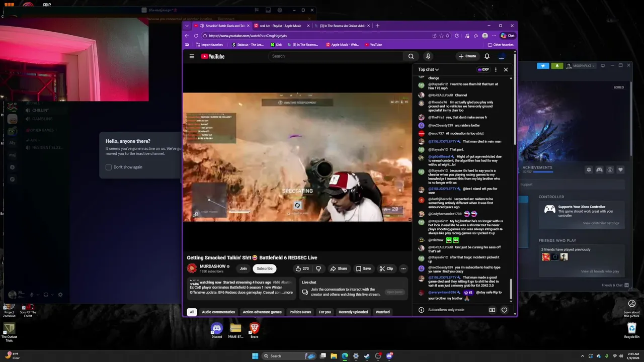Click the Share button

click(339, 268)
